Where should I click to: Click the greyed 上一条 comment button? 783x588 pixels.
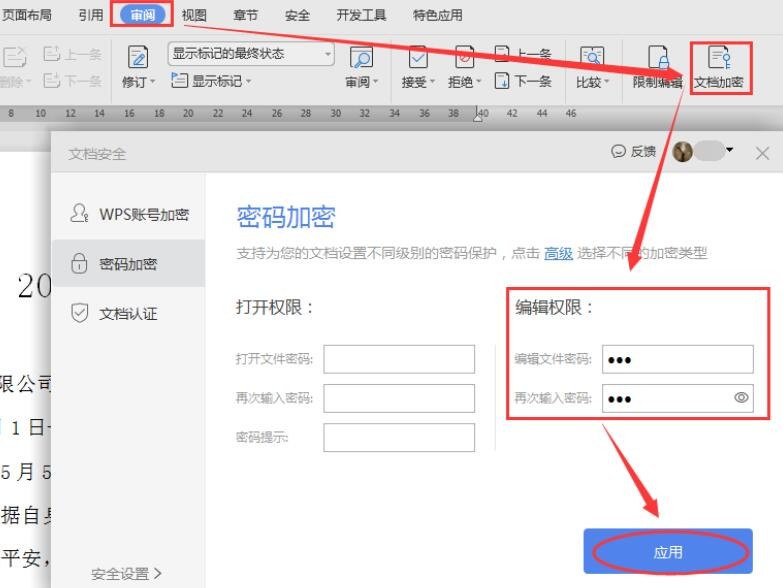[72, 54]
